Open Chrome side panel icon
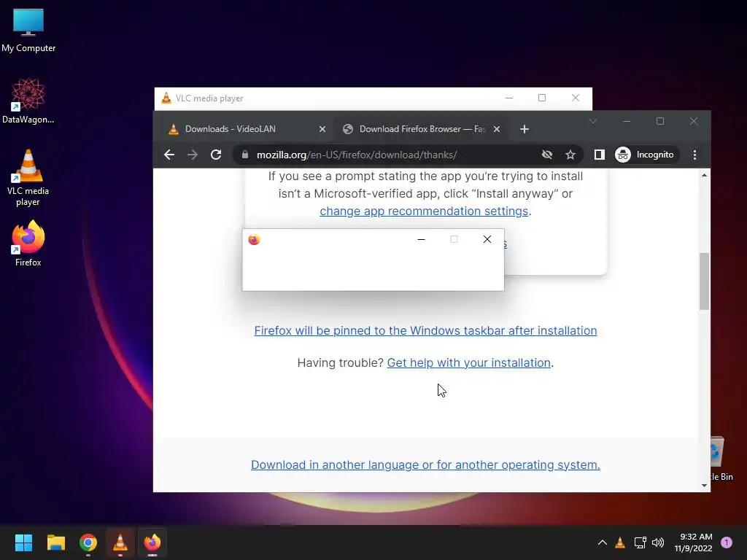This screenshot has height=560, width=747. (600, 155)
